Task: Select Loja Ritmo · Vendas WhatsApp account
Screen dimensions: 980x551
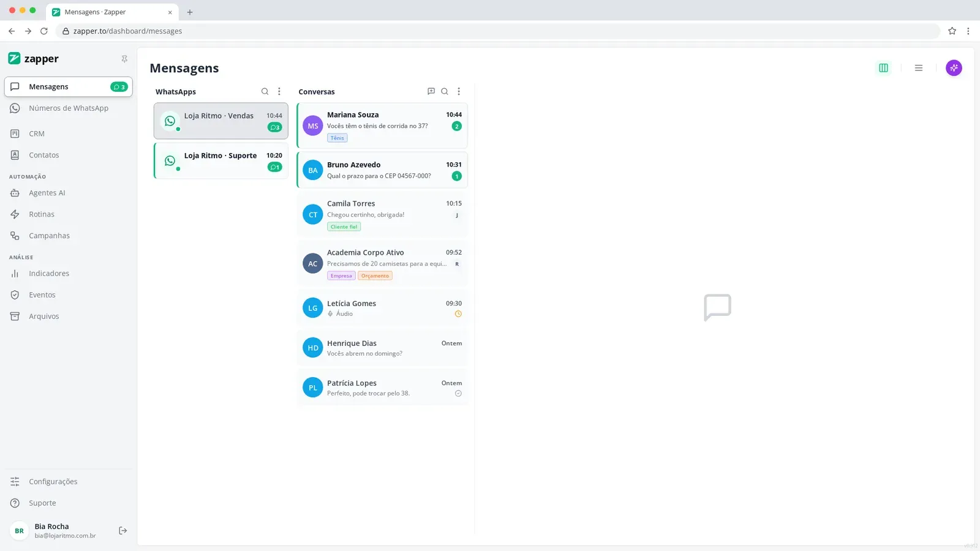Action: click(x=221, y=121)
